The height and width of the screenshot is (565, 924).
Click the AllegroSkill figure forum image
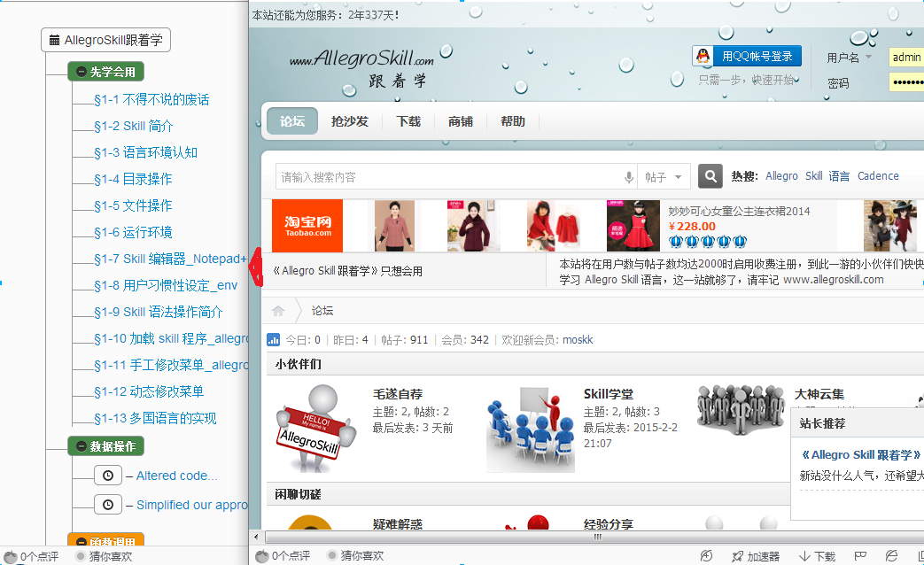point(317,429)
